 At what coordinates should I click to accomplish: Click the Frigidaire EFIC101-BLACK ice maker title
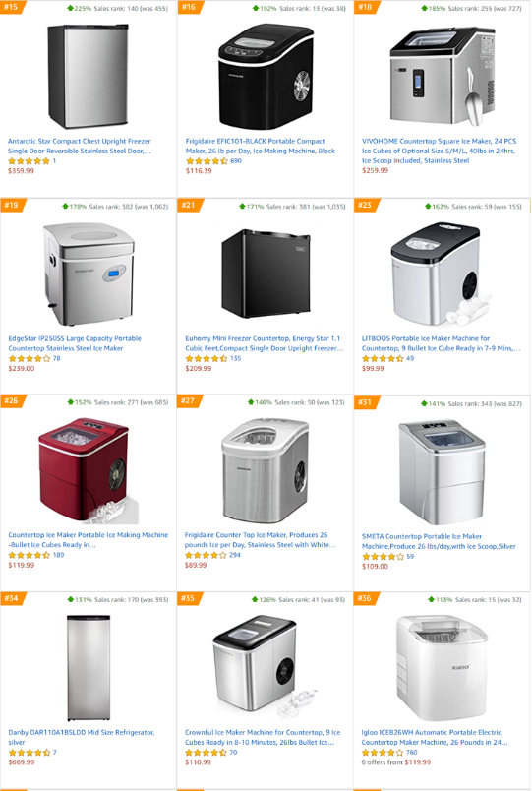point(261,146)
